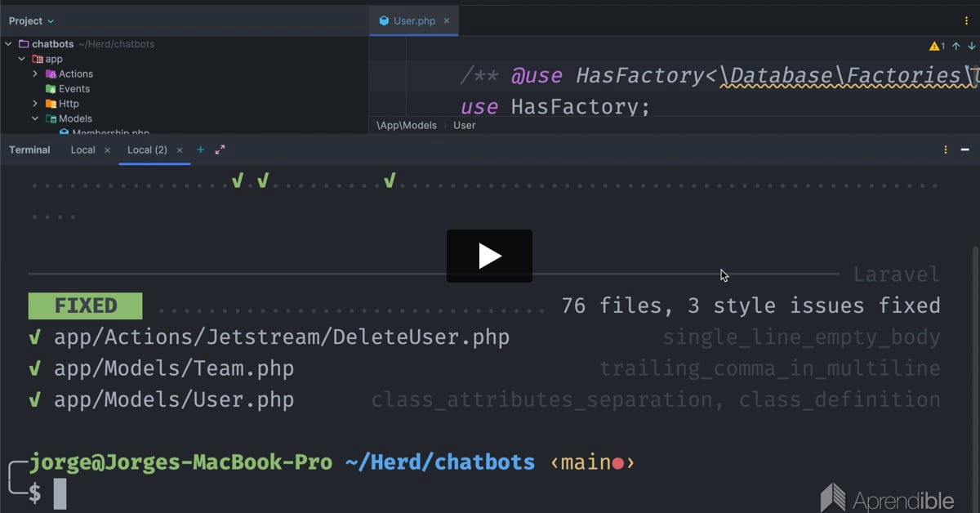Expand the terminal panel with arrows icon
This screenshot has width=980, height=513.
(220, 150)
